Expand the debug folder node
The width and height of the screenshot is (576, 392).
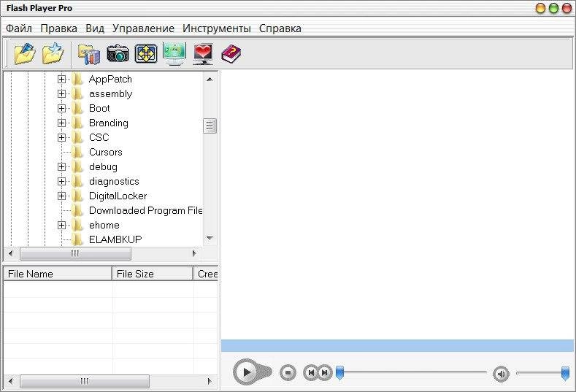[x=62, y=166]
